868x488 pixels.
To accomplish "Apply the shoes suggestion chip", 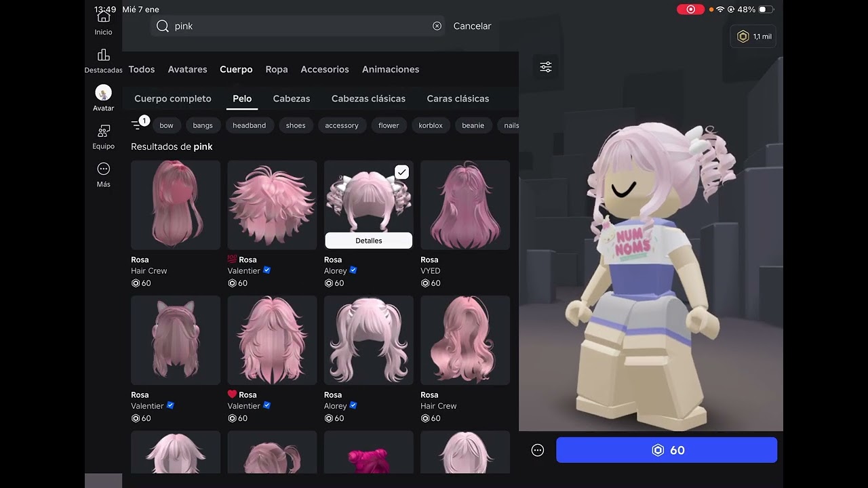I will point(296,125).
